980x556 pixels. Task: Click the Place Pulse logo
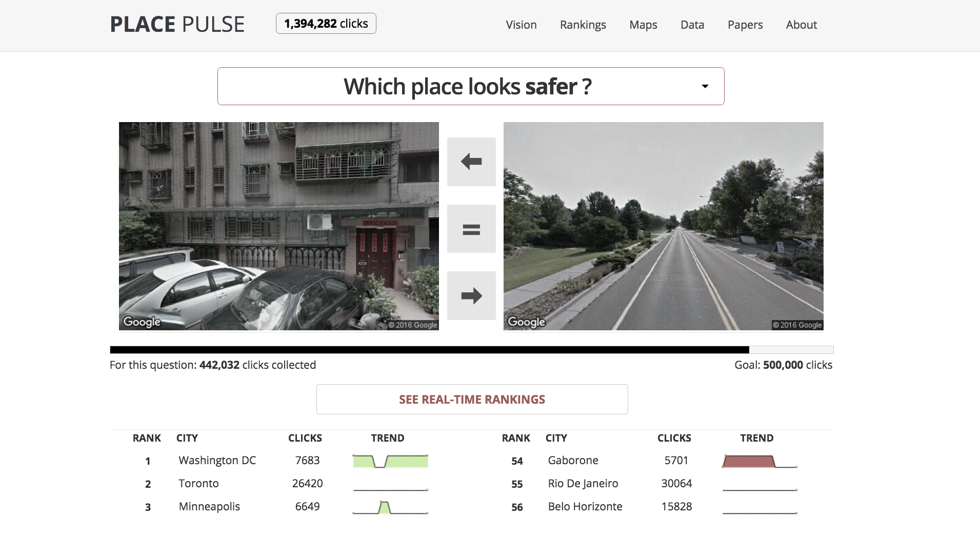[177, 24]
